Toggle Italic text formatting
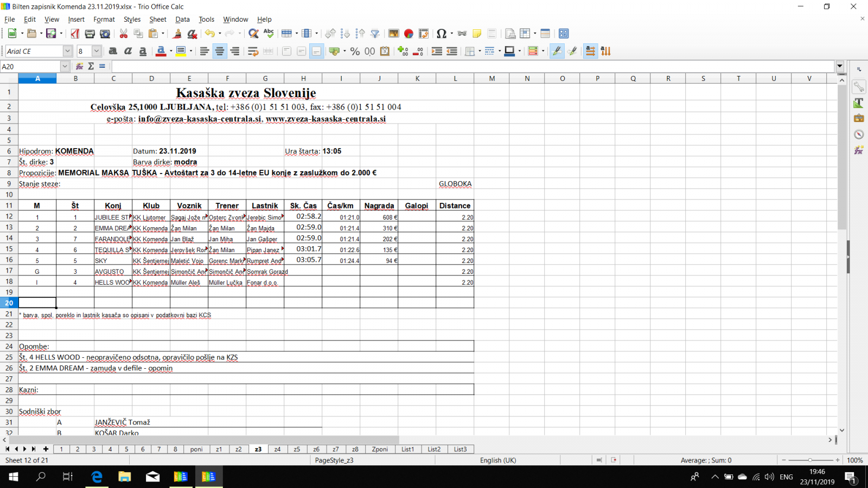 click(128, 52)
